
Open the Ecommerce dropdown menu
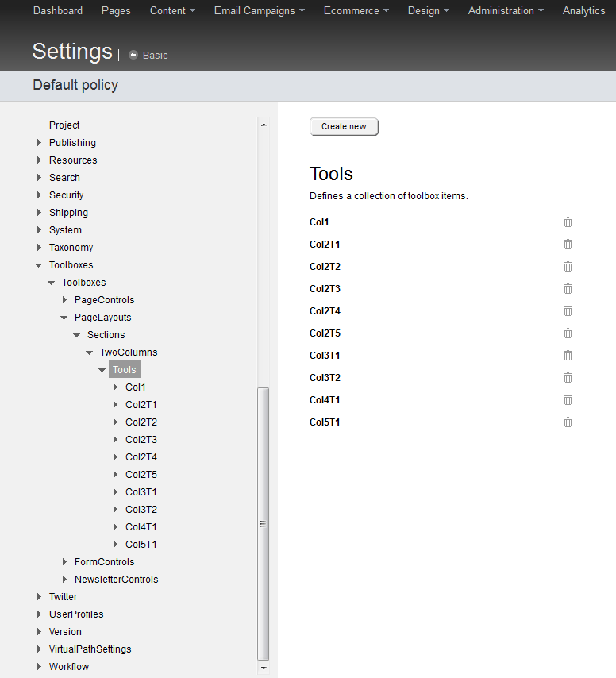tap(356, 11)
